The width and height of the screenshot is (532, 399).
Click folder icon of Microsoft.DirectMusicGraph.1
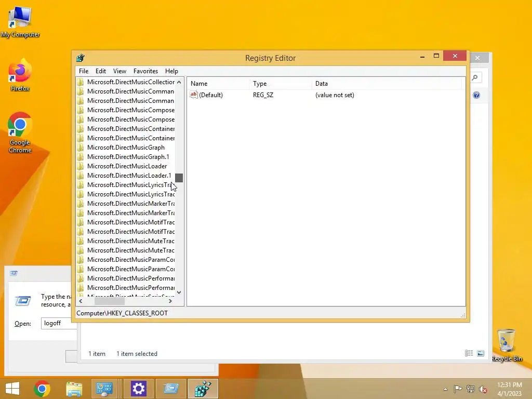tap(81, 157)
